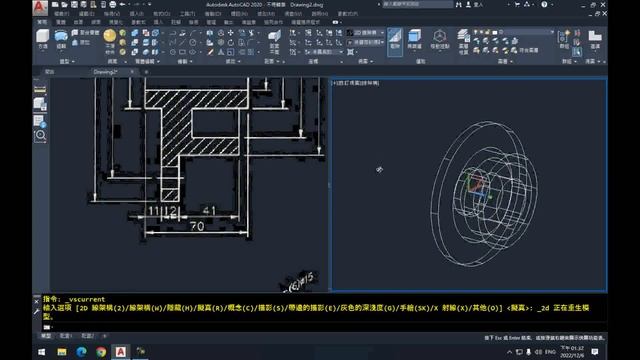Screen dimensions: 640x360
Task: Expand the 塑型 (Modeling) panel
Action: pos(67,61)
